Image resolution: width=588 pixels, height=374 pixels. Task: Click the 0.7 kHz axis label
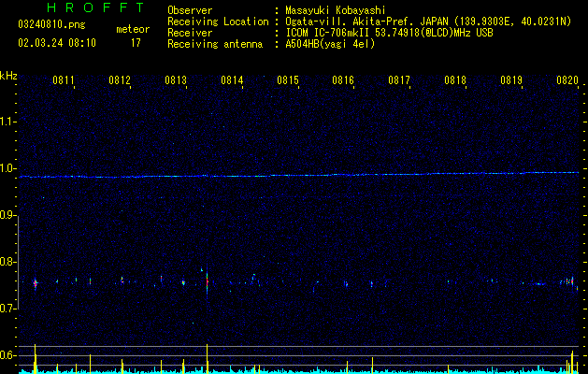click(x=8, y=309)
